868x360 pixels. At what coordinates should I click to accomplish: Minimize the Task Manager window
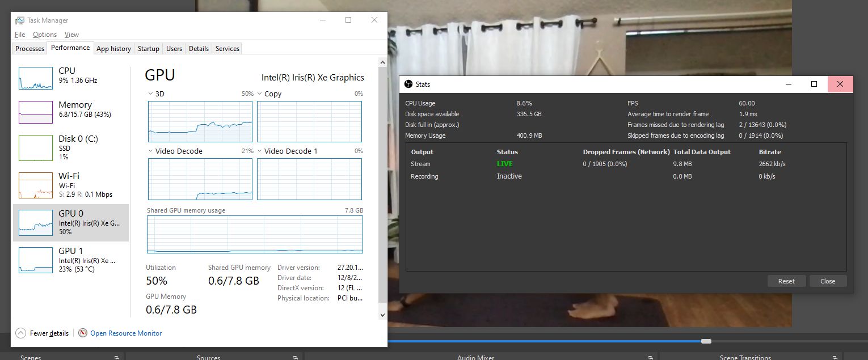pos(322,20)
